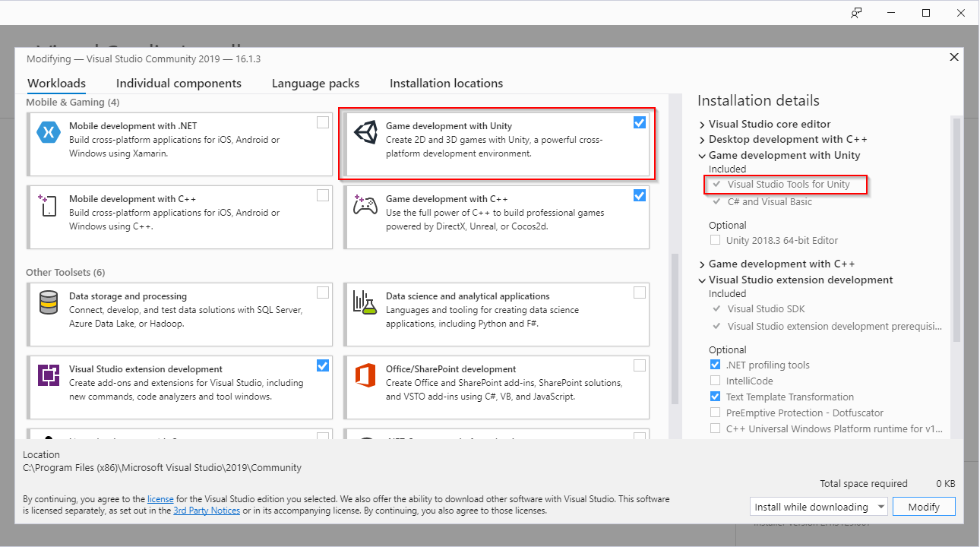Check the IntelliCode optional component
Screen dimensions: 980x547
(715, 381)
